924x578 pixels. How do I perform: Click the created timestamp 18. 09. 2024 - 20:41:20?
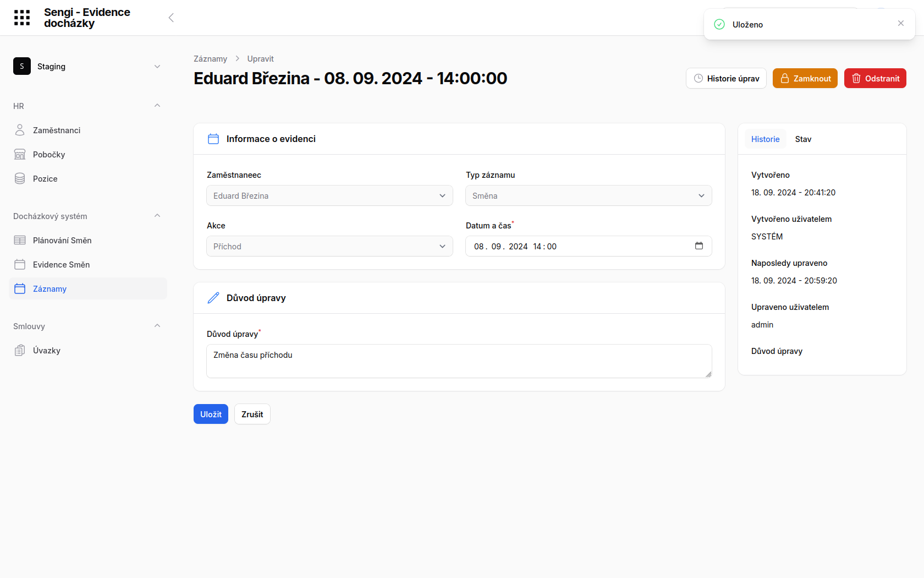tap(793, 192)
